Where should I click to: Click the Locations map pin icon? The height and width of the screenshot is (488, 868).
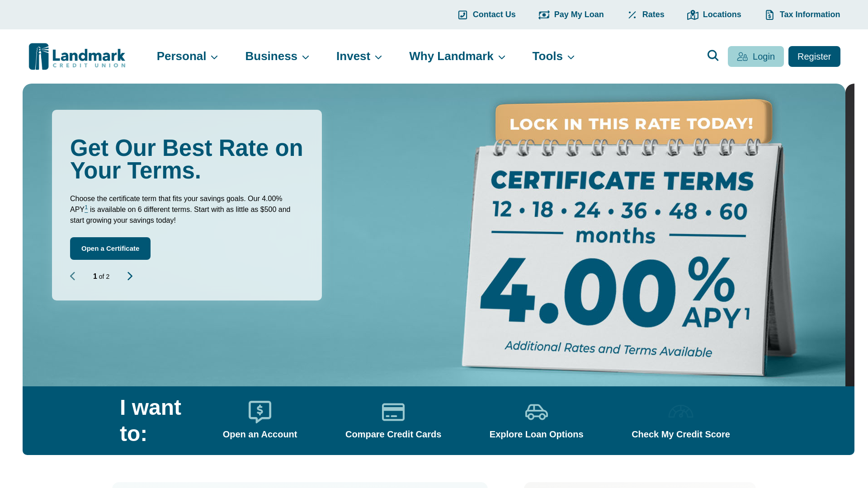click(693, 15)
